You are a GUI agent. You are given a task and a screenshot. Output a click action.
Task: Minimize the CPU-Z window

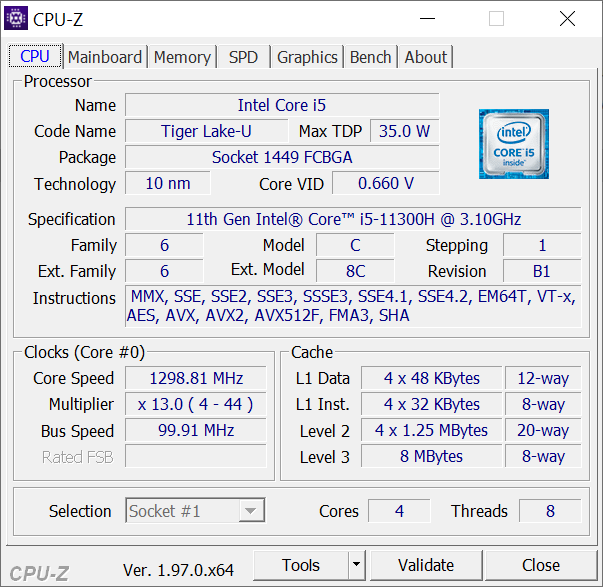pos(427,18)
